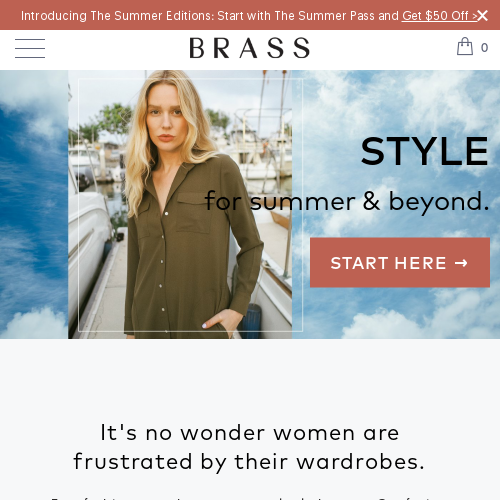Open the hero photo of woman in olive shirt
500x500 pixels.
pos(180,204)
